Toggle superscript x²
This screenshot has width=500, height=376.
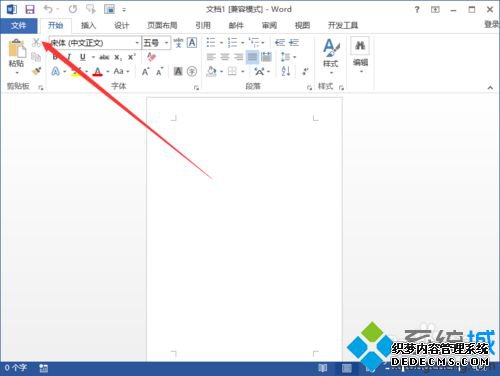click(132, 57)
